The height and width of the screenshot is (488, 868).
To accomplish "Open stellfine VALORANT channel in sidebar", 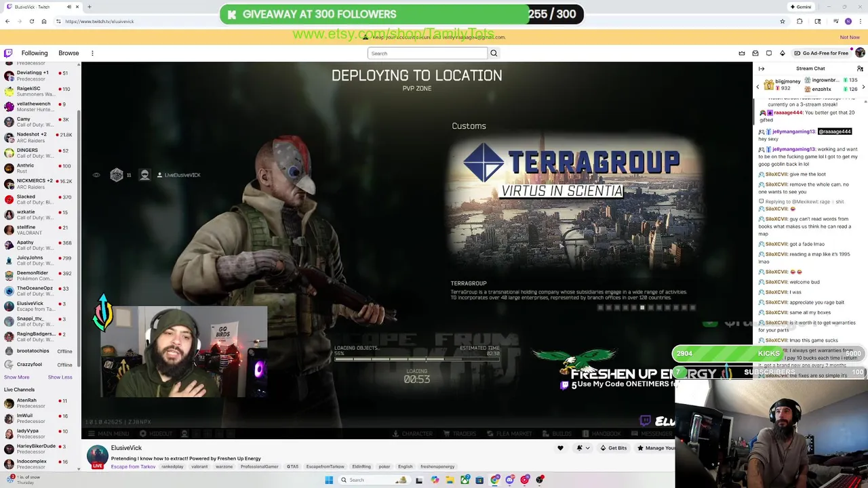I will (39, 230).
